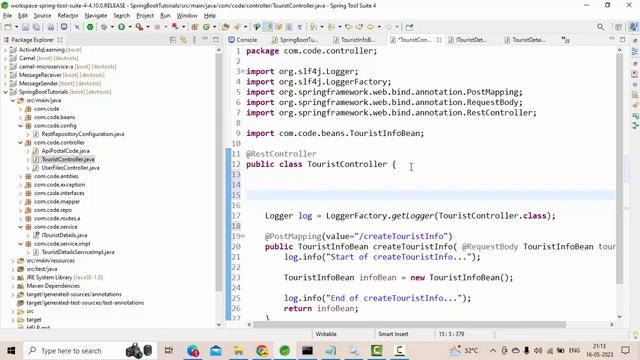Open Task View on the taskbar
640x360 pixels.
[168, 351]
